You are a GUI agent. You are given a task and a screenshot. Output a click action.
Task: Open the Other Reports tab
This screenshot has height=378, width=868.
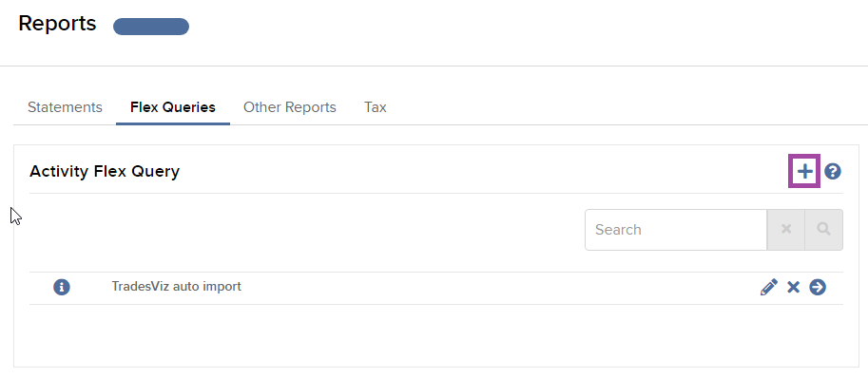click(x=290, y=107)
